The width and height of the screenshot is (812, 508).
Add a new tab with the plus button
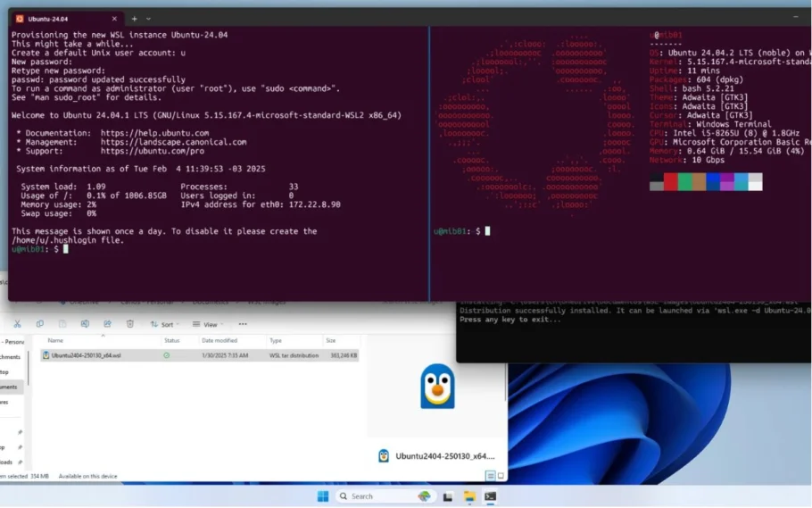coord(134,19)
